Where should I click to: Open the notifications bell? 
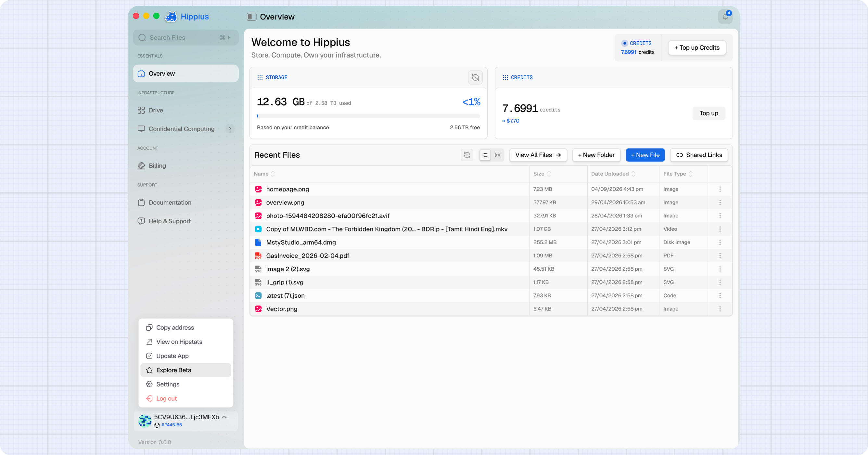(725, 17)
